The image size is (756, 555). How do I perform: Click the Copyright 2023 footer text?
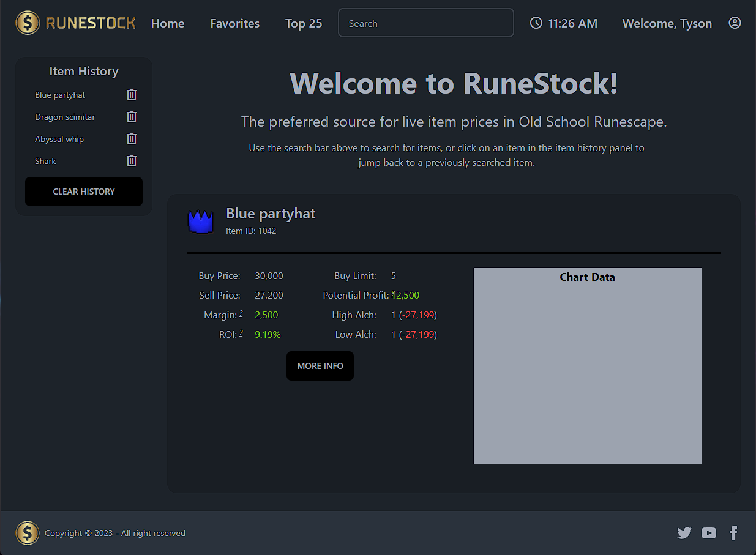click(115, 533)
